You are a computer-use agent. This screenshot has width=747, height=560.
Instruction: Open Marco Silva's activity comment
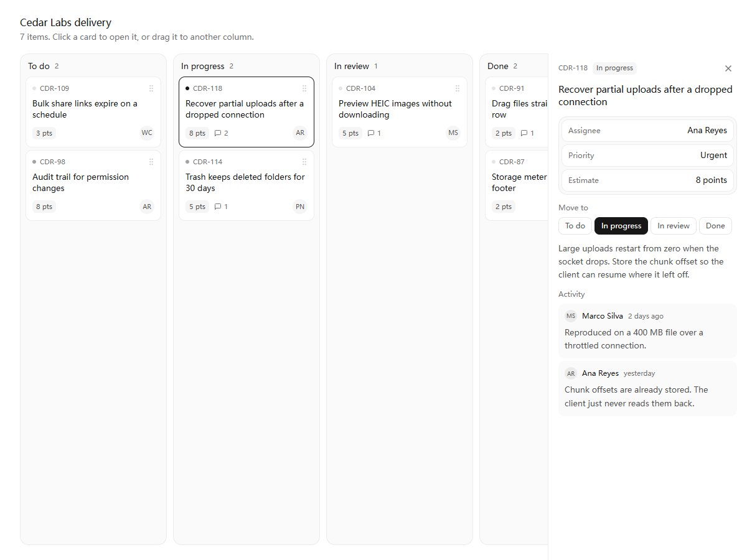647,331
